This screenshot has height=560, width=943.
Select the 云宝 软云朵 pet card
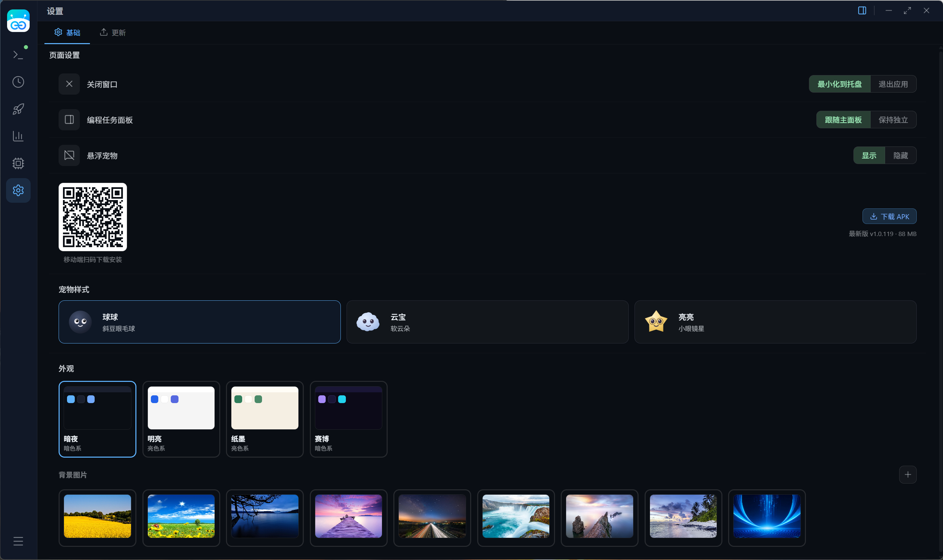[487, 322]
